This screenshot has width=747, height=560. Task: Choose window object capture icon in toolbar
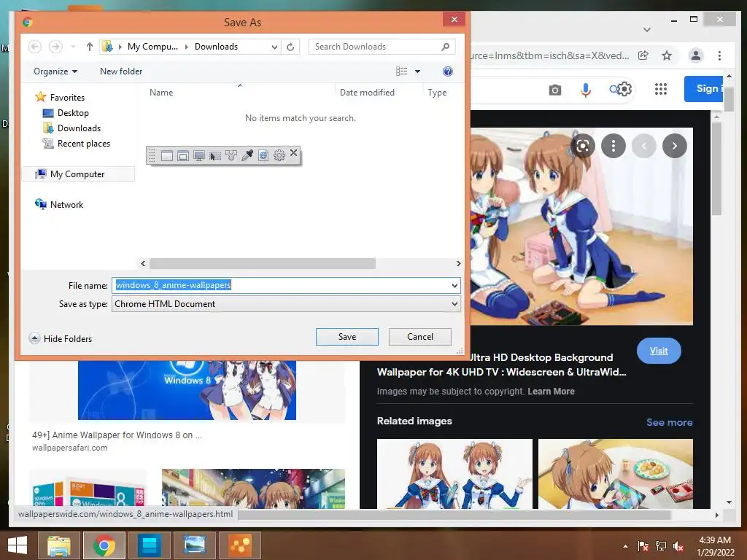(183, 156)
